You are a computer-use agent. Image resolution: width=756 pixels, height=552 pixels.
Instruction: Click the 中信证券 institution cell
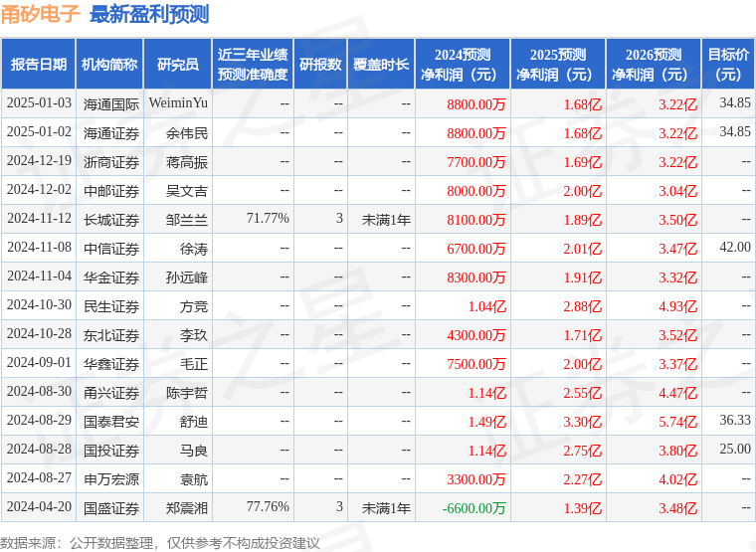111,249
